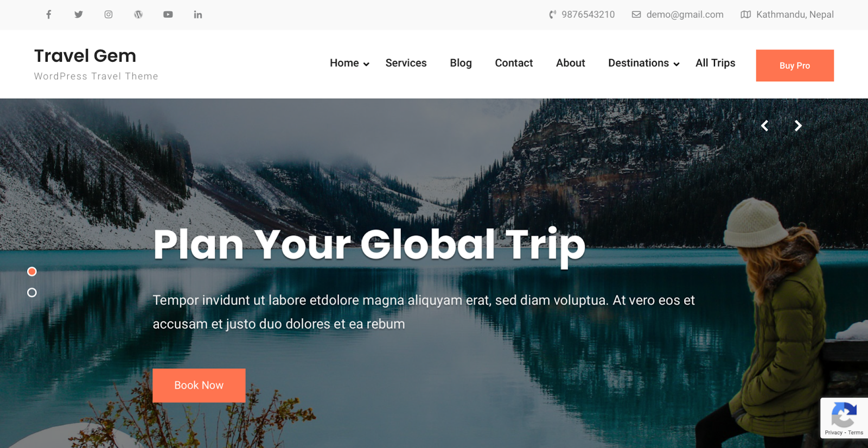Open the Blog menu item
Image resolution: width=868 pixels, height=448 pixels.
tap(461, 63)
